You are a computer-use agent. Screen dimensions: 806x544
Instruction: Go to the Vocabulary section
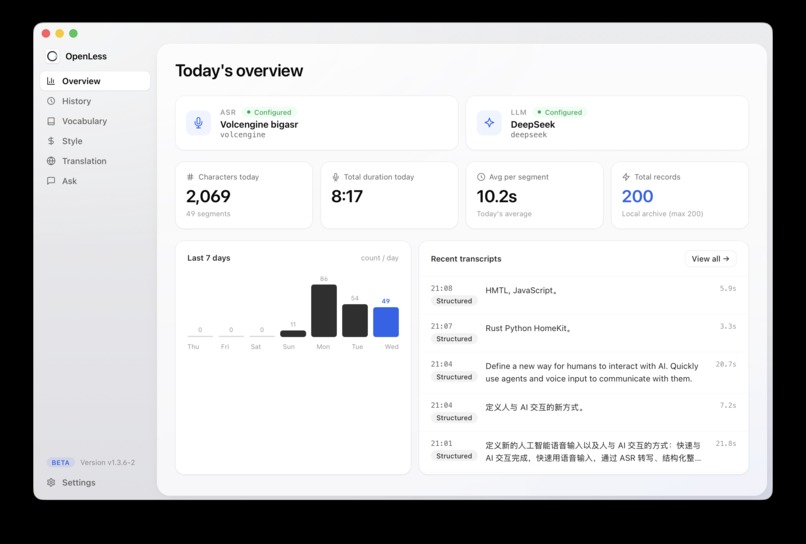click(x=95, y=121)
